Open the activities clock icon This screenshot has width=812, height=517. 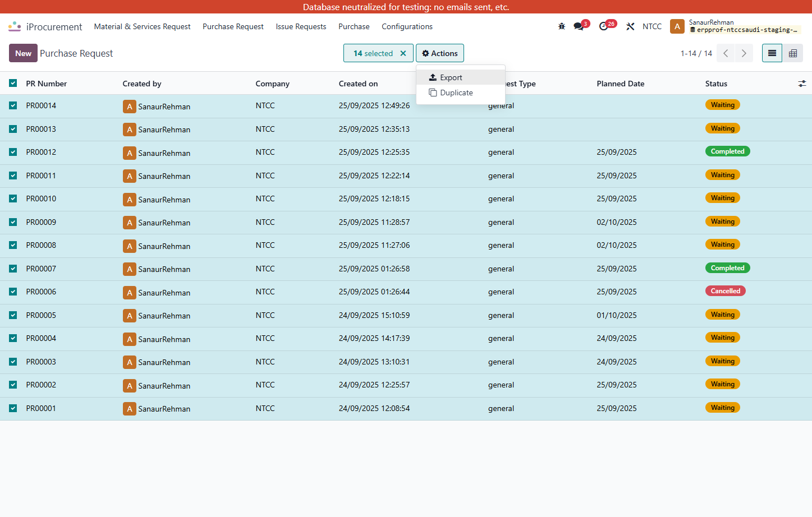pos(603,26)
